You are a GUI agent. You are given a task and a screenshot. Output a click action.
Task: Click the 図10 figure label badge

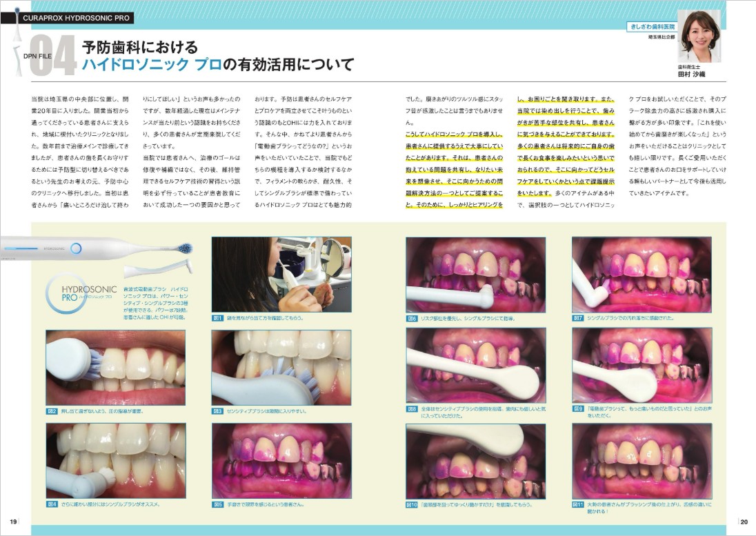[412, 504]
